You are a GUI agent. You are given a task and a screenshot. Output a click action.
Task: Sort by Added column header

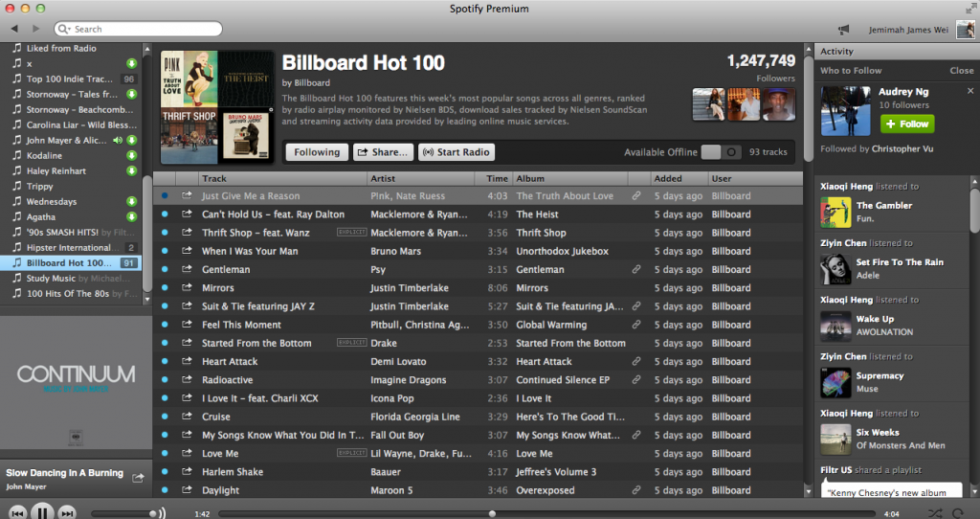point(679,178)
